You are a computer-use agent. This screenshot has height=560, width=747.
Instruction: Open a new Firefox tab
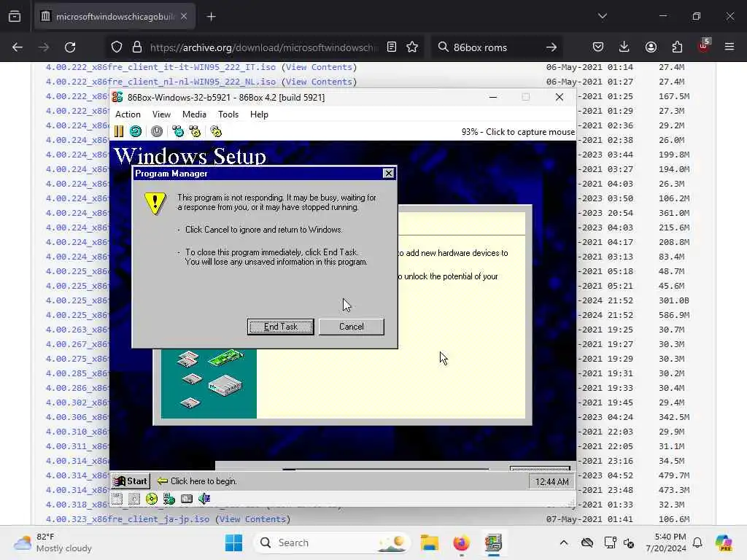(211, 17)
